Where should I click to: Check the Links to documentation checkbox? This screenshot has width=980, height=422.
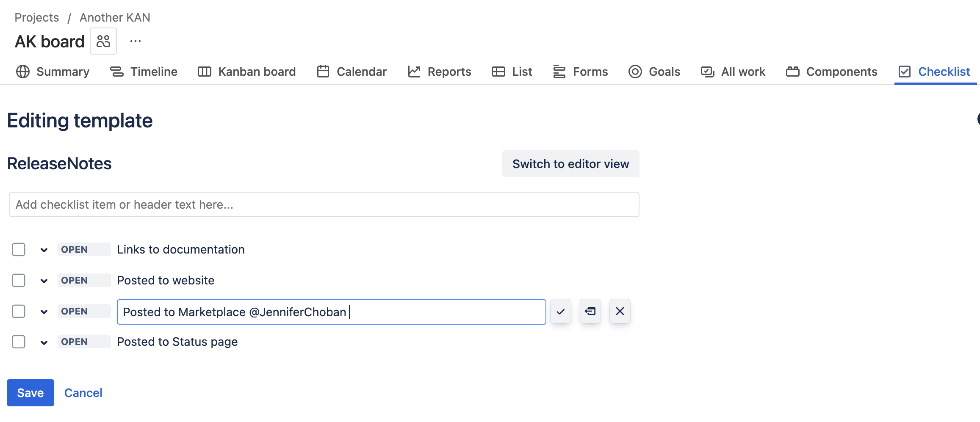click(19, 250)
